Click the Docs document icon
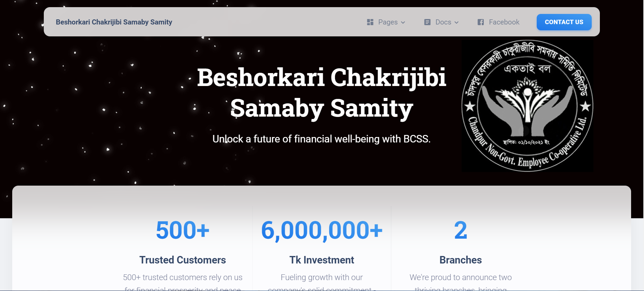 427,22
